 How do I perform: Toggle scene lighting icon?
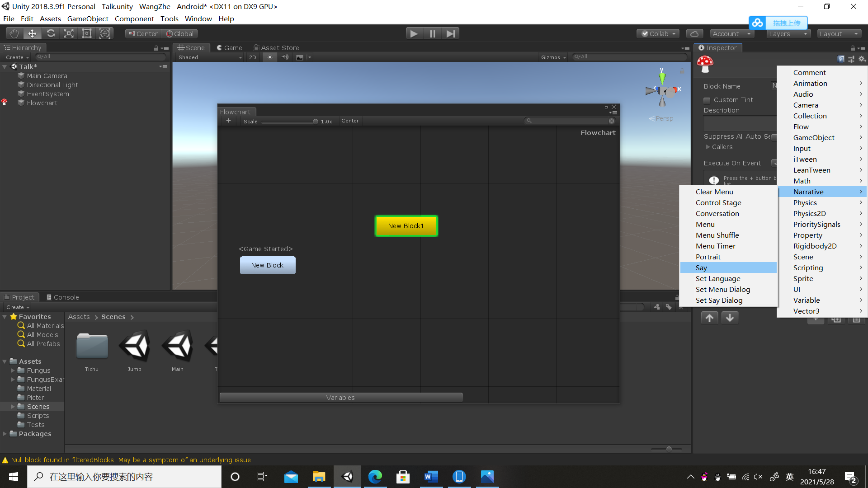point(270,57)
